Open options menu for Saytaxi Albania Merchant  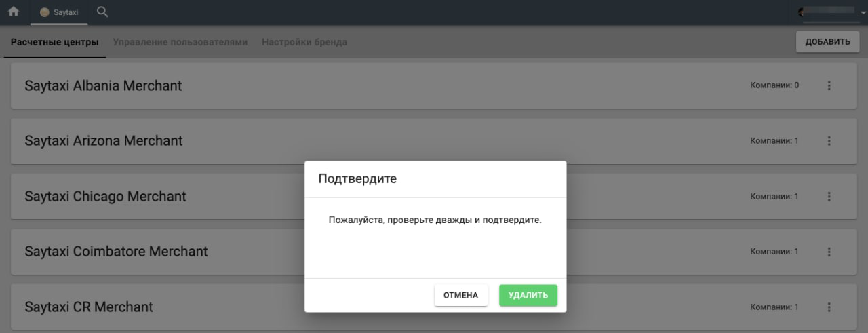pos(829,85)
